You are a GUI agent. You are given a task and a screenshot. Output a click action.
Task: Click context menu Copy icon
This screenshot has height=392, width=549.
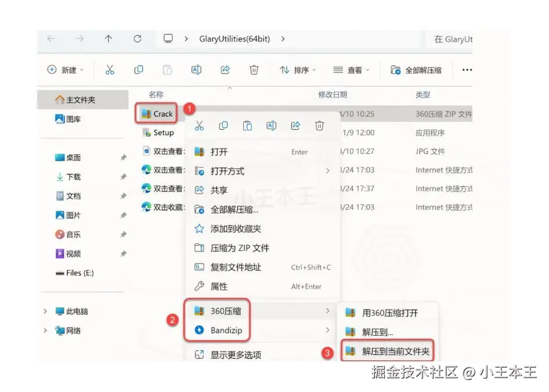click(x=223, y=126)
